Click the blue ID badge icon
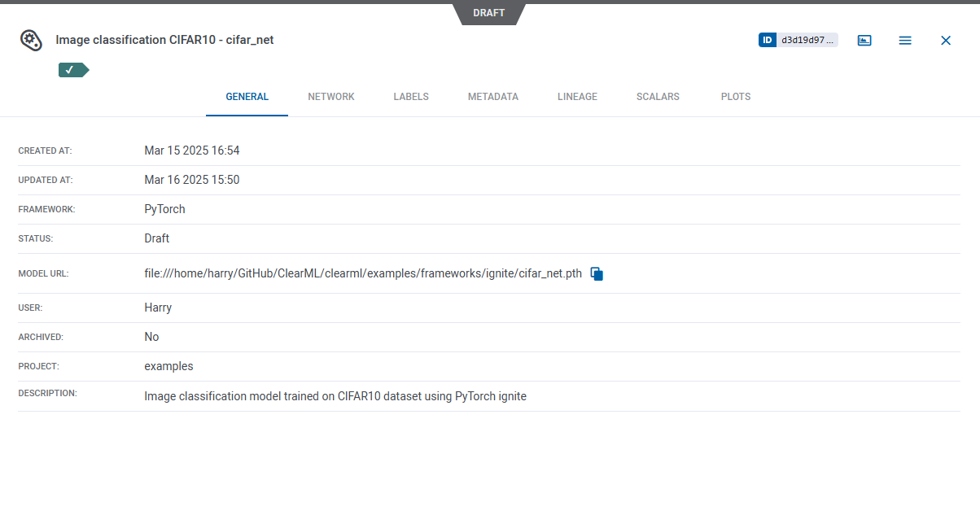 coord(768,40)
